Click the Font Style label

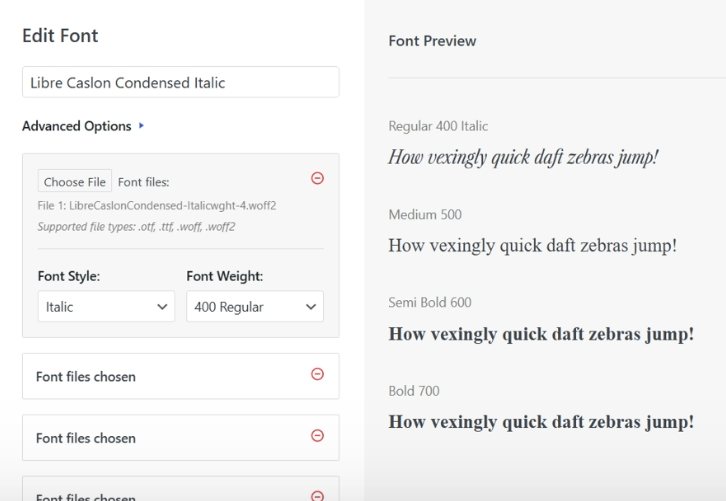(x=68, y=276)
